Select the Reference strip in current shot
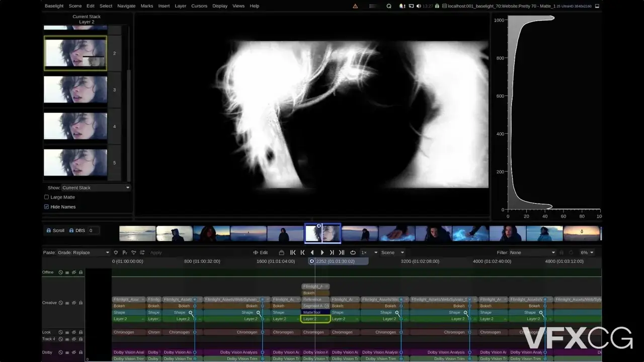644x362 pixels. pos(315,299)
